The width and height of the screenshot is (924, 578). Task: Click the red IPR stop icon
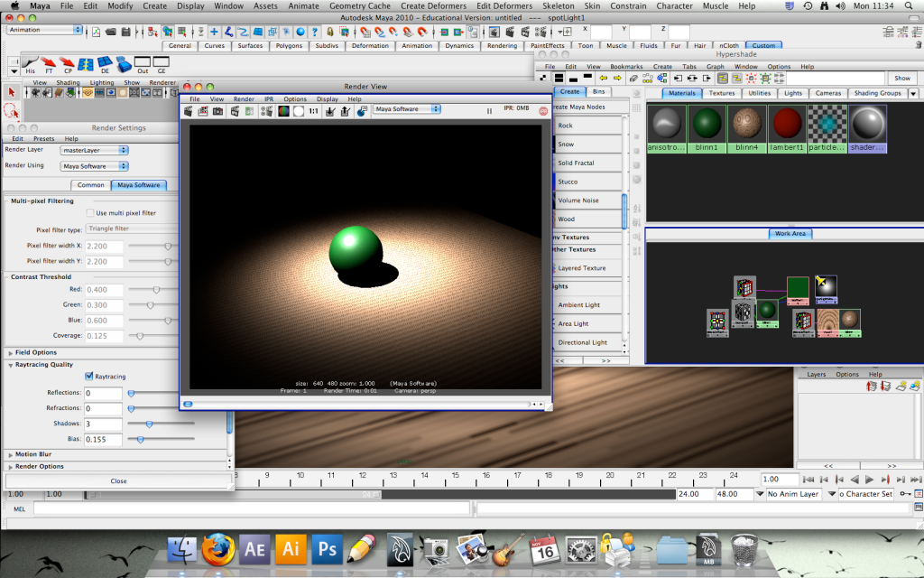click(543, 110)
